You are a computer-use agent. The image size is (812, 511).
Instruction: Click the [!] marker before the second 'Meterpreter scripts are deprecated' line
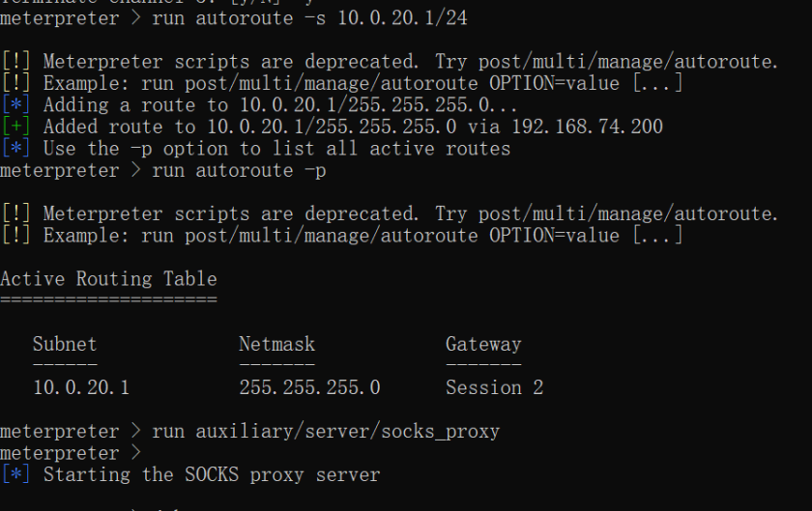pos(16,213)
